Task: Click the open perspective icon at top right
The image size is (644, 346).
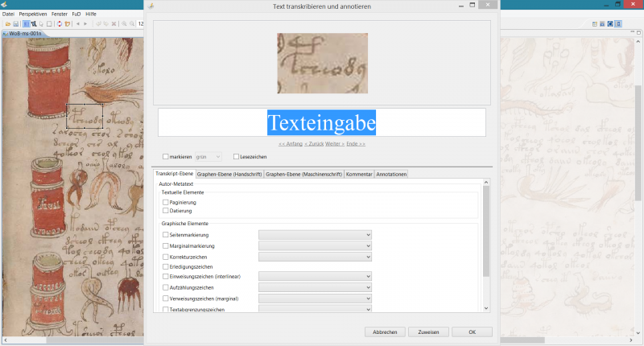Action: click(595, 24)
